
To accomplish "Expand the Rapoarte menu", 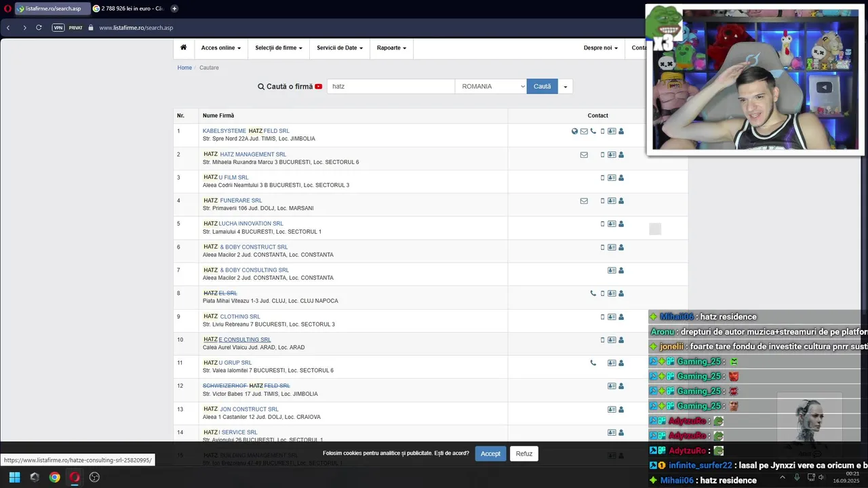I will pos(391,48).
